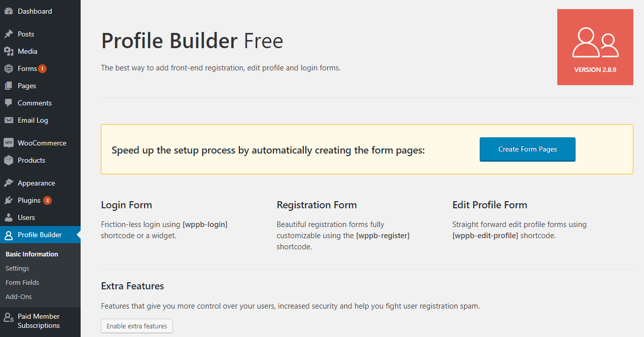Click the Profile Builder version logo badge

[x=595, y=47]
